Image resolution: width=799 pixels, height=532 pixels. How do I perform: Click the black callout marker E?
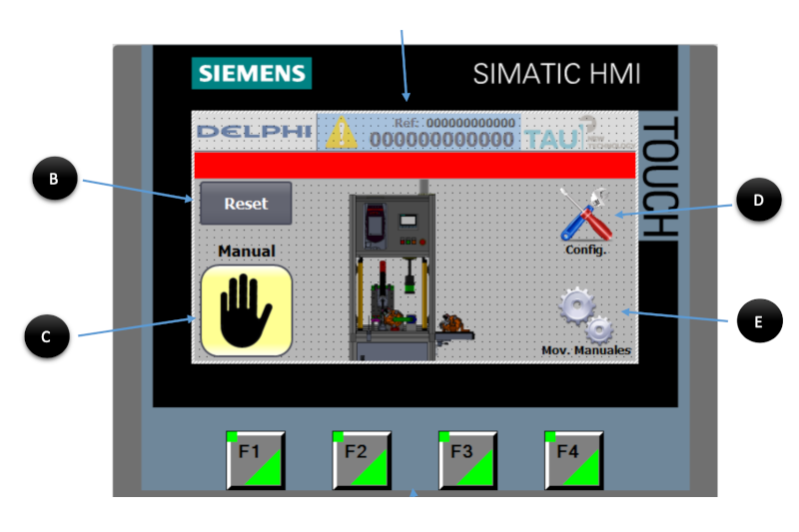[758, 320]
